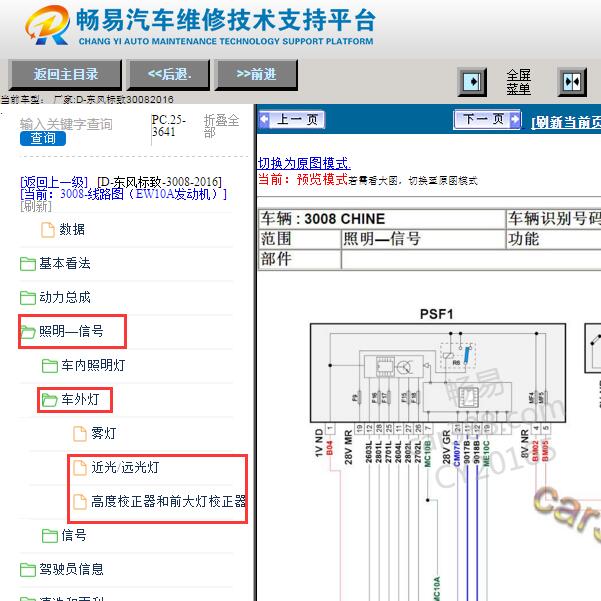
Task: Go back with <<后退 button
Action: tap(169, 74)
